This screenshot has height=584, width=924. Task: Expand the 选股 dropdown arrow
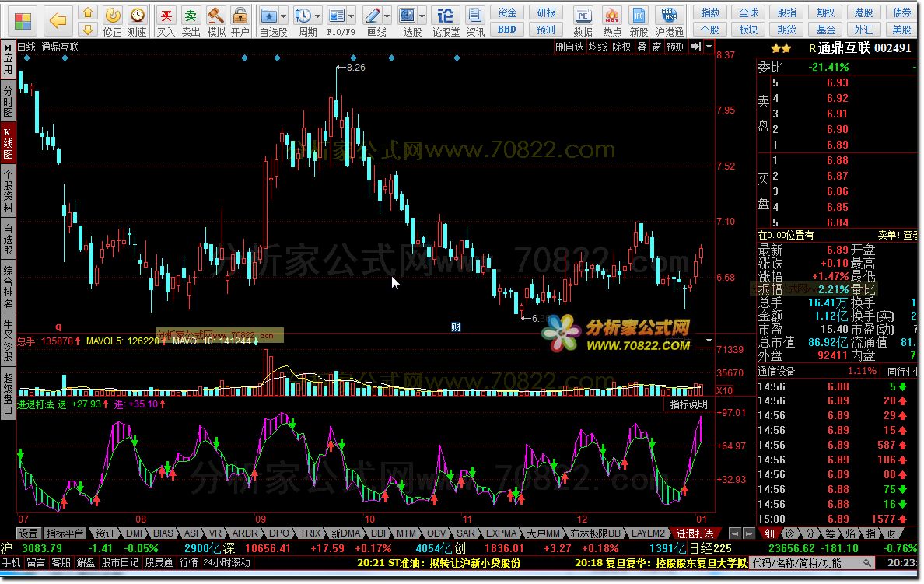point(422,16)
